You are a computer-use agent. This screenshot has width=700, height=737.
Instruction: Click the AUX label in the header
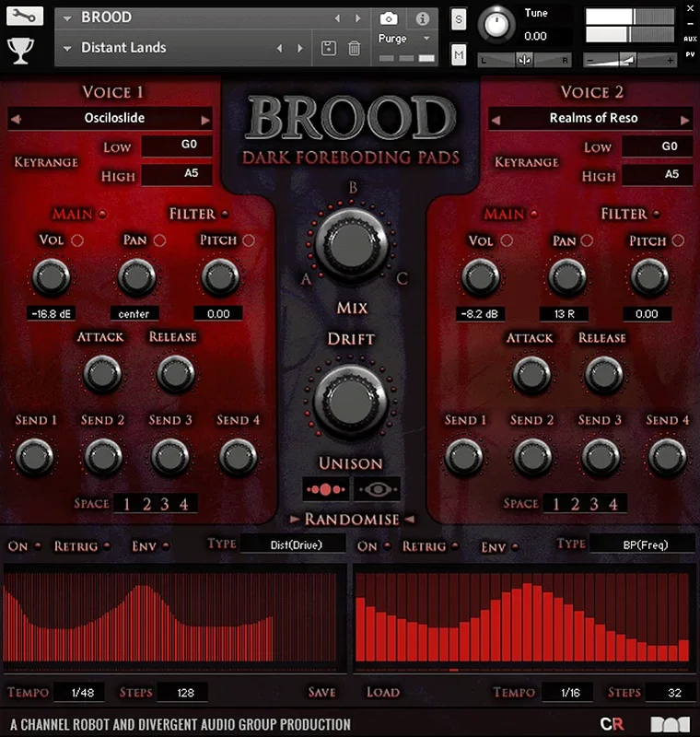pyautogui.click(x=690, y=39)
